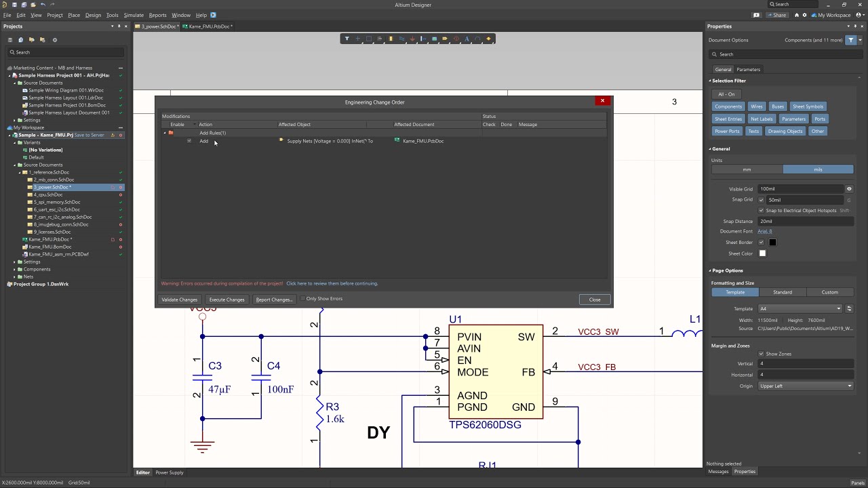
Task: Open settings gear in Projects panel toolbar
Action: point(55,40)
